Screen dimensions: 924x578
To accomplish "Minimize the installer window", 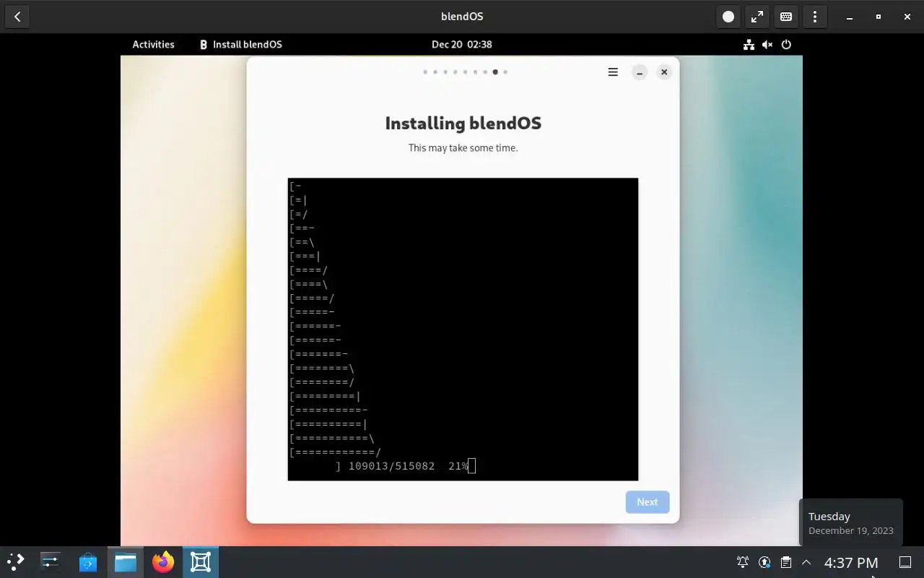I will pyautogui.click(x=639, y=72).
